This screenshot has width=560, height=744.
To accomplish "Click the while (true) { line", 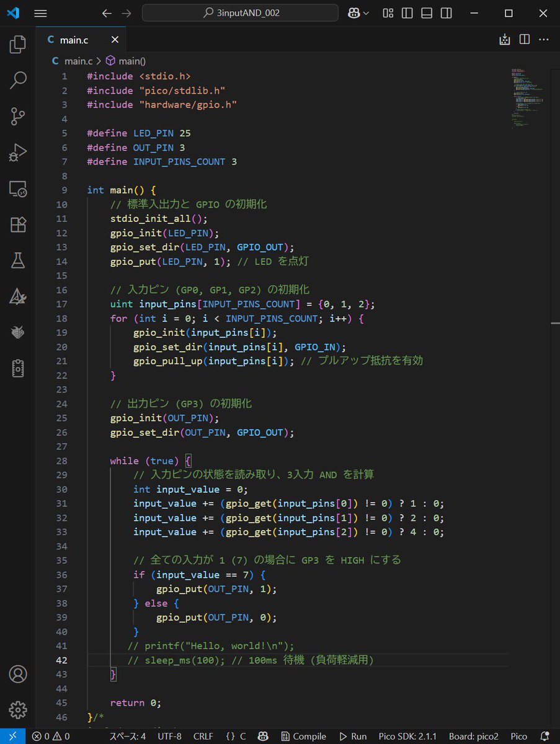I will 151,461.
